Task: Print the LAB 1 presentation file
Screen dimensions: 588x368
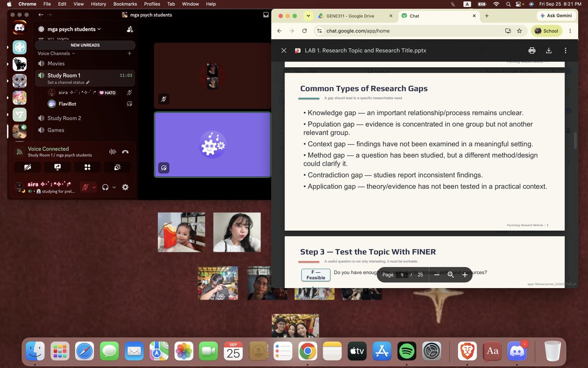Action: click(532, 51)
